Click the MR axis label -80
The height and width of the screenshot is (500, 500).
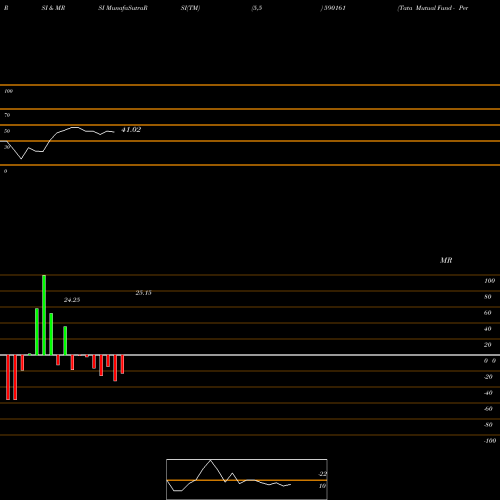point(488,425)
